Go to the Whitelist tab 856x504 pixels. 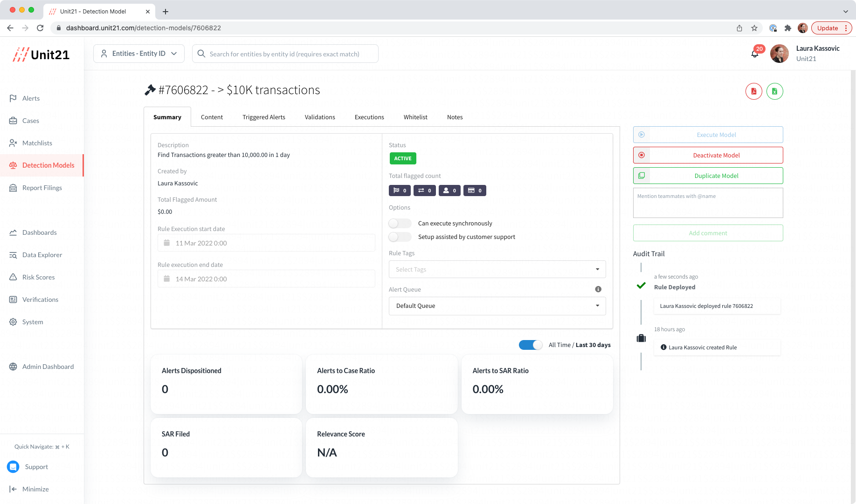point(415,117)
